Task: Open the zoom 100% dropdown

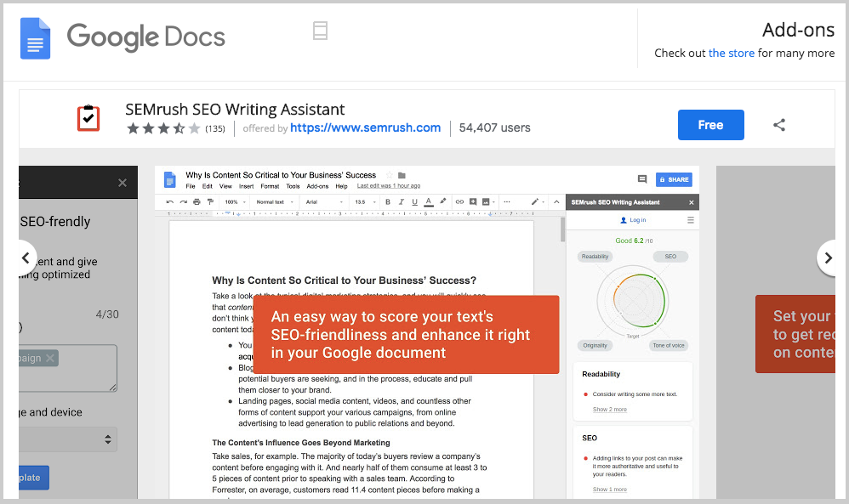Action: coord(236,201)
